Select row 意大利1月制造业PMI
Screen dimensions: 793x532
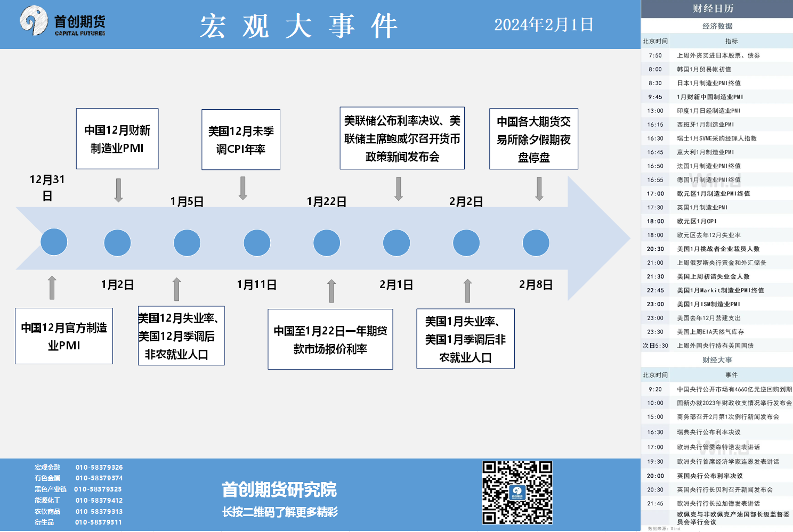[717, 152]
